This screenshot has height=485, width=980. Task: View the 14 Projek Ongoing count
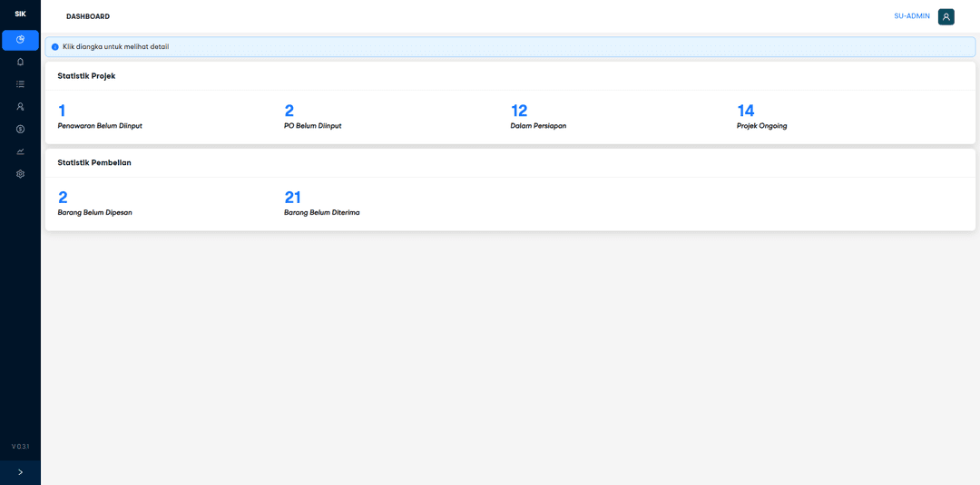pos(745,111)
